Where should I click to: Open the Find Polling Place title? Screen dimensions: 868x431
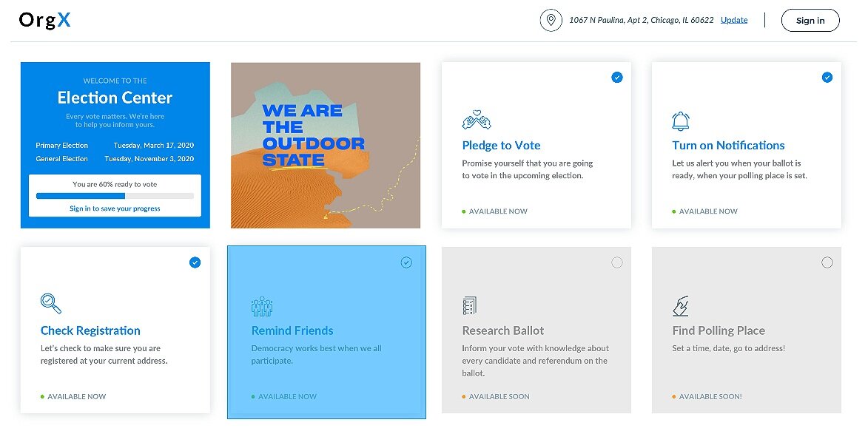[719, 331]
